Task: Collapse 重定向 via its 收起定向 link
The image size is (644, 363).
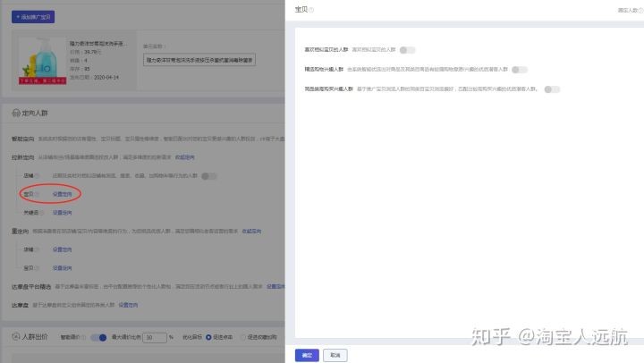Action: click(x=251, y=232)
